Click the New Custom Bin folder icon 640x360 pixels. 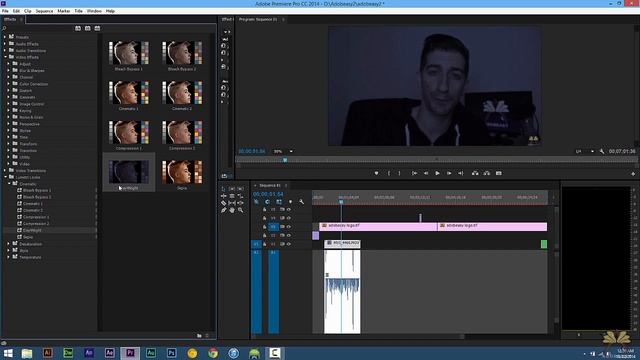click(x=199, y=336)
